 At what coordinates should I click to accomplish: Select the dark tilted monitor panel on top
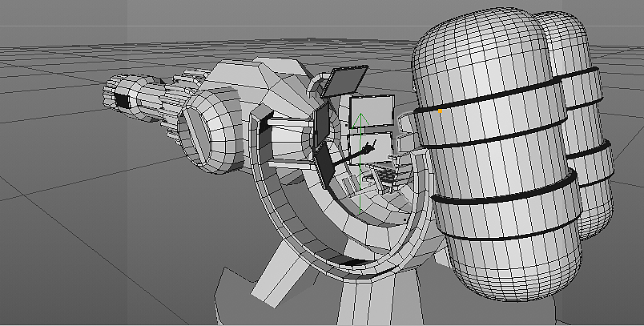[345, 80]
